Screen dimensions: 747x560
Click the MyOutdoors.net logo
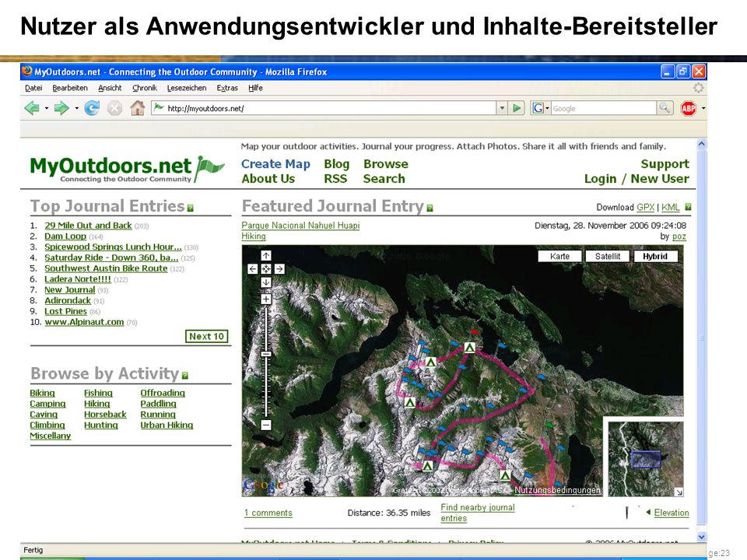(127, 169)
